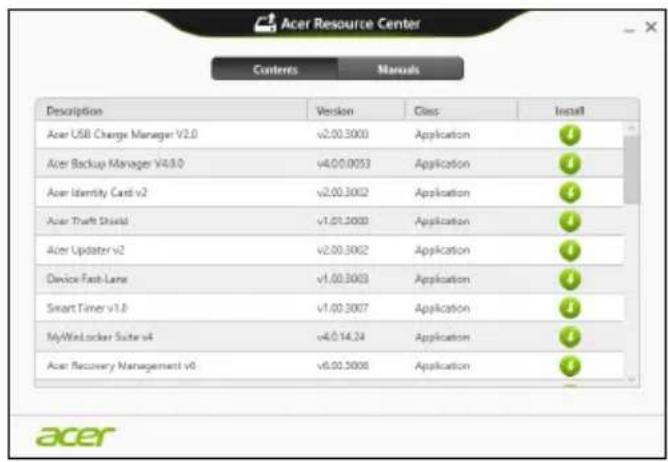Click Application class of Device Fast-Lane row
Viewport: 668px width, 462px height.
(x=442, y=280)
